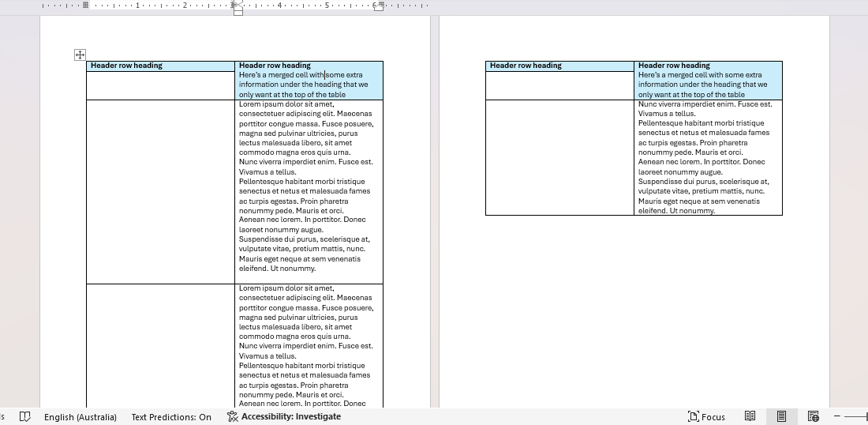Screen dimensions: 868x425
Task: Switch to Read Mode view
Action: click(750, 416)
